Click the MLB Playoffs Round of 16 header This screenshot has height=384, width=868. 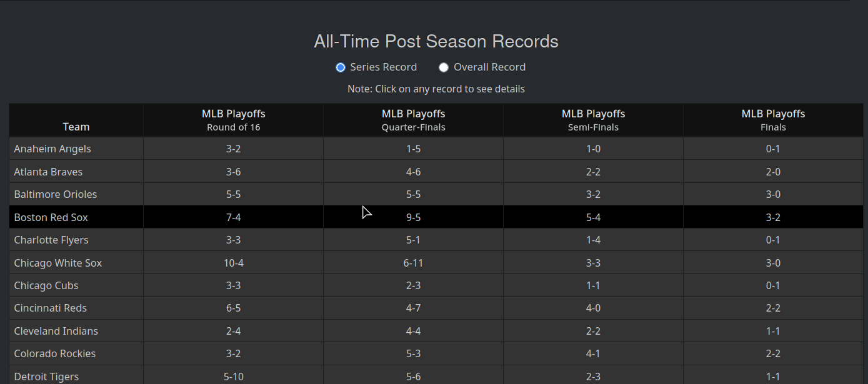tap(233, 120)
